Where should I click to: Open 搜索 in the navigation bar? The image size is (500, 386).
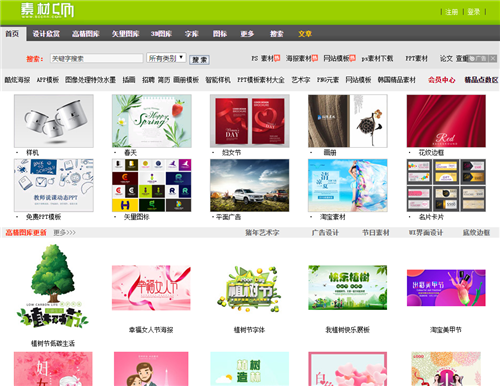(x=276, y=34)
